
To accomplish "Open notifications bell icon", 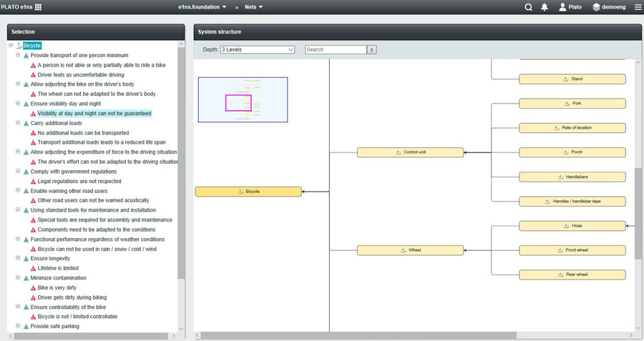I will tap(545, 7).
